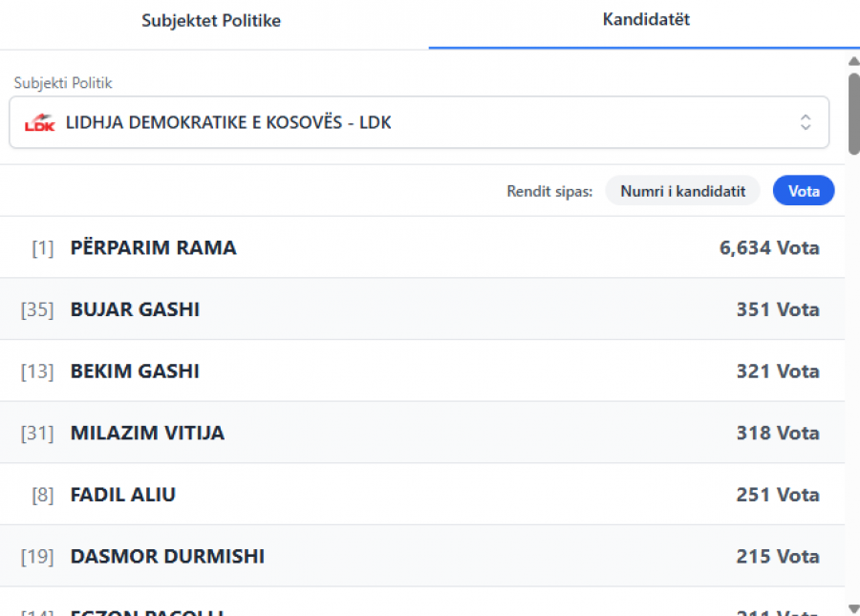
Task: Click the scrollbar up arrow
Action: click(x=853, y=62)
